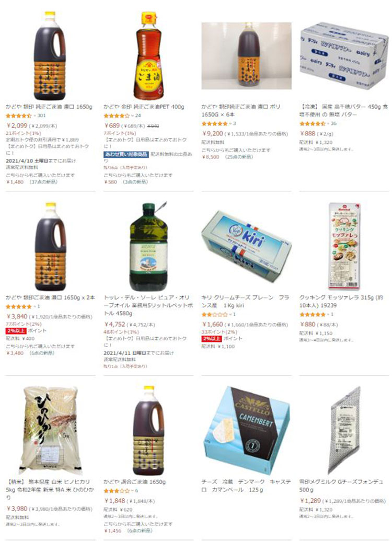Click the red 2%以上 point badge under ¥3,840
This screenshot has width=392, height=541.
click(x=16, y=330)
